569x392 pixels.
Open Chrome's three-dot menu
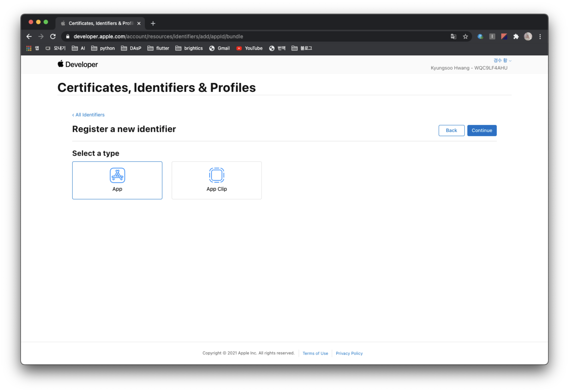coord(540,37)
